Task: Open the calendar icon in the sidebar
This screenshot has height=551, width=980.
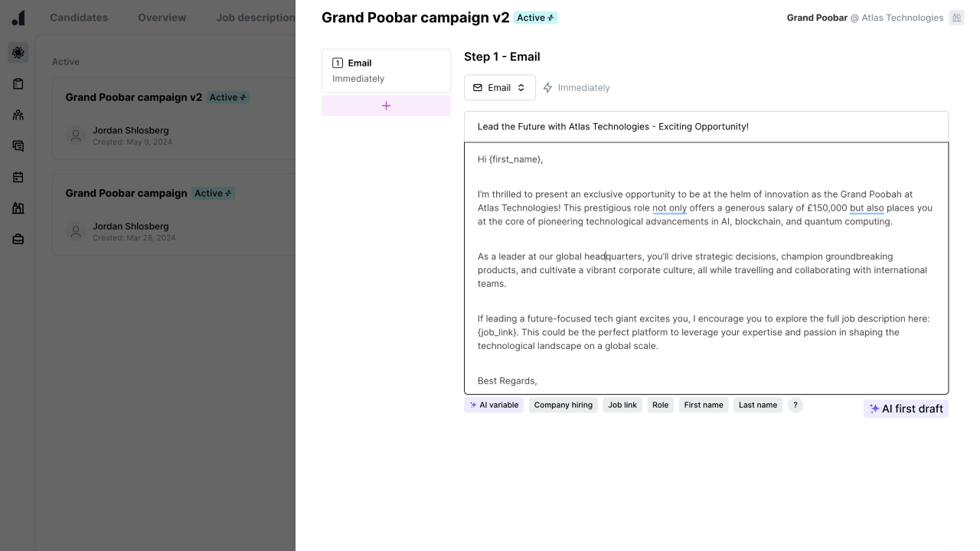Action: point(17,177)
